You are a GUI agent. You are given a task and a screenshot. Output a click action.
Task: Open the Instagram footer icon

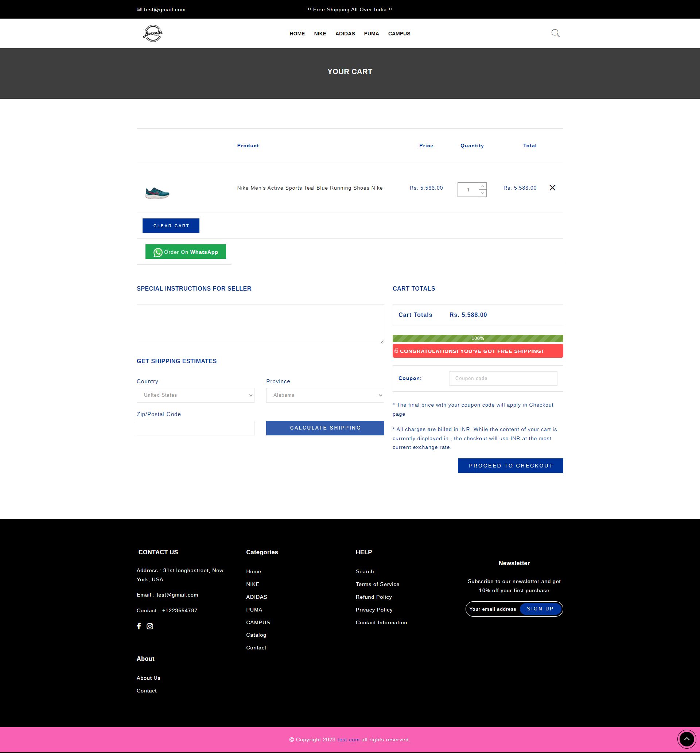150,626
